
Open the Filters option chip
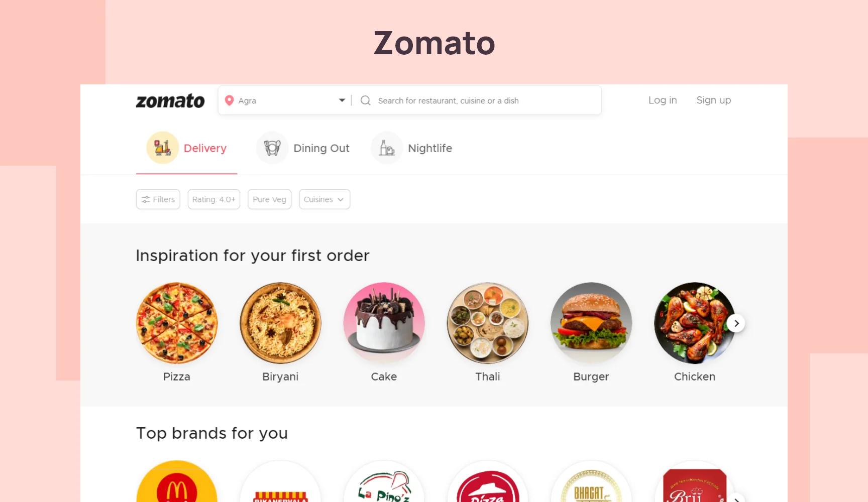click(158, 199)
